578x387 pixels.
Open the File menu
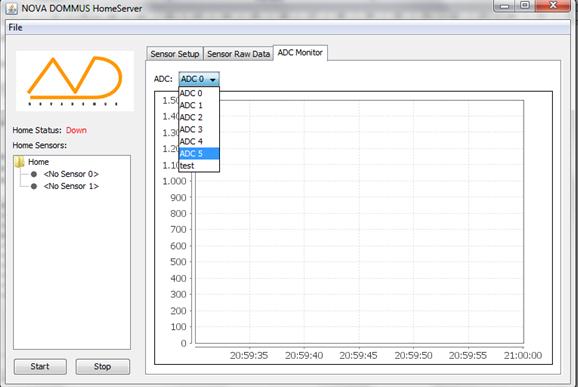pyautogui.click(x=15, y=28)
